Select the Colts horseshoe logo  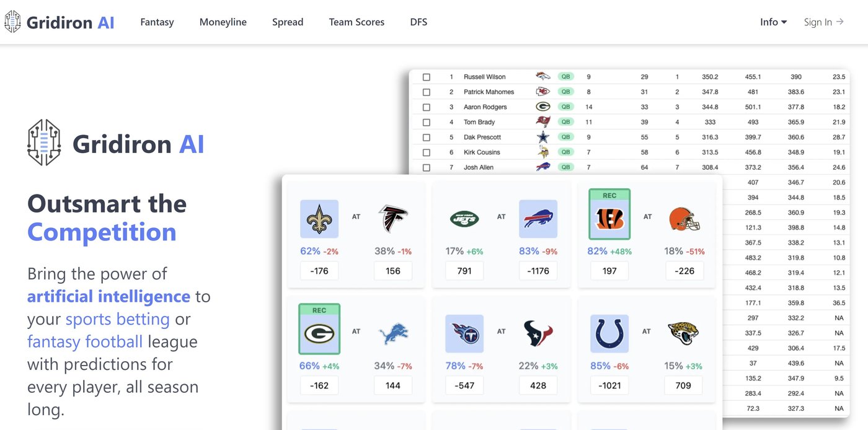tap(609, 334)
